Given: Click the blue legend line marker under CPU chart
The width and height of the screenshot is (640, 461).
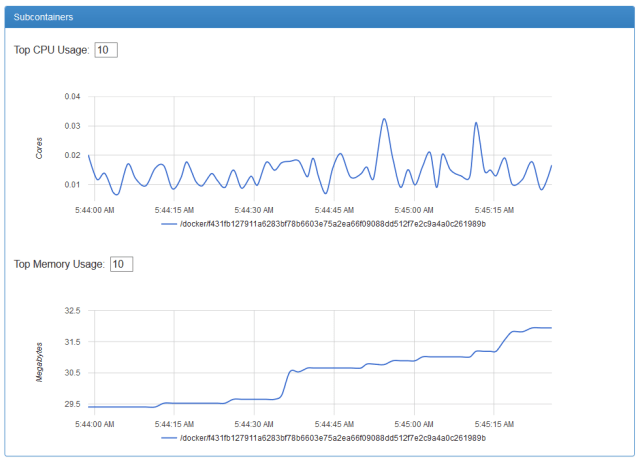Looking at the screenshot, I should (169, 224).
